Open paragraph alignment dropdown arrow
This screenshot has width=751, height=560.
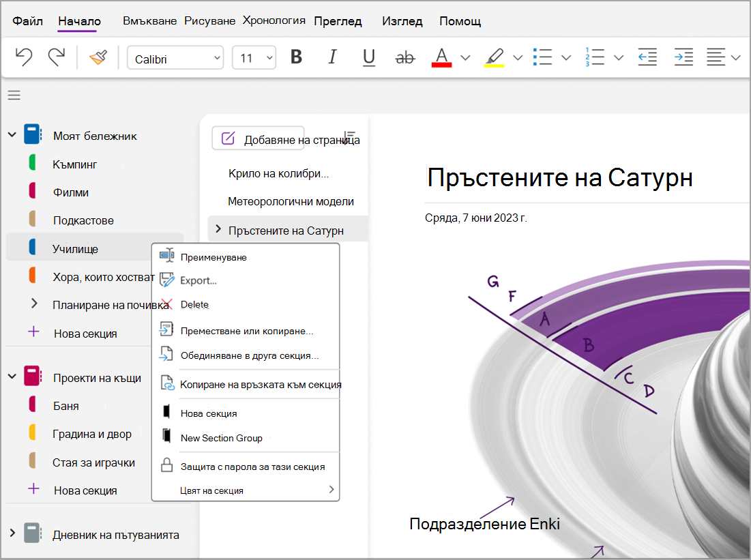tap(736, 57)
